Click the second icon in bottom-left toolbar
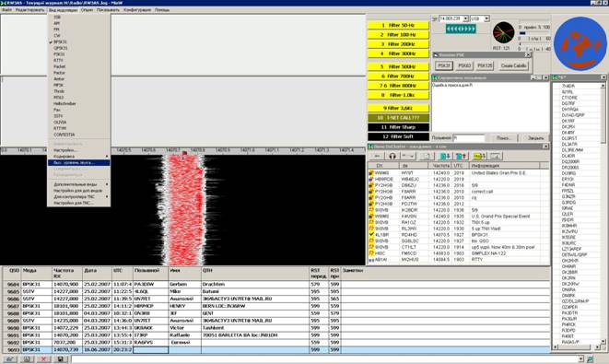This screenshot has height=364, width=609. point(27,359)
